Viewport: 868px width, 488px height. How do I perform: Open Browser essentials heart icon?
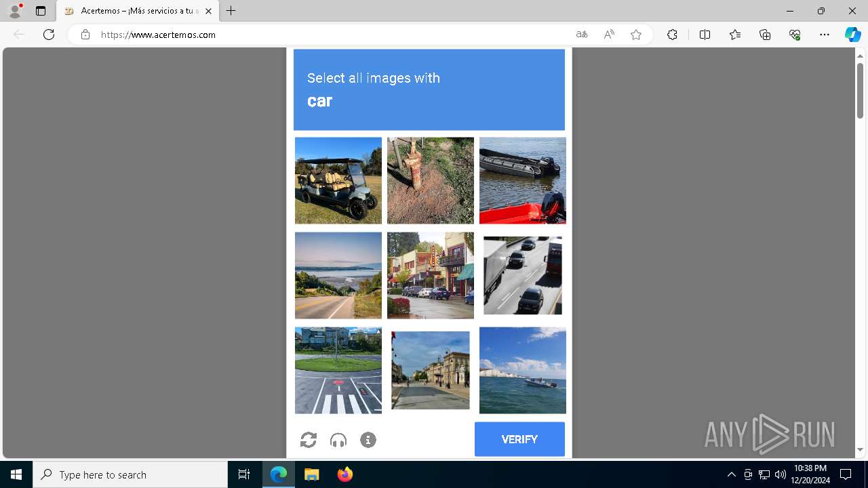point(795,35)
